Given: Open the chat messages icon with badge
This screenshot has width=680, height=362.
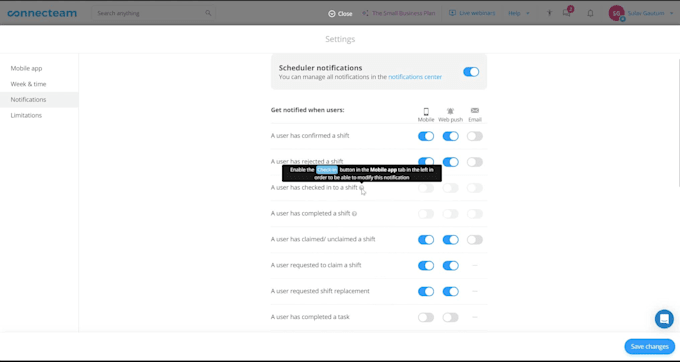Looking at the screenshot, I should point(567,13).
